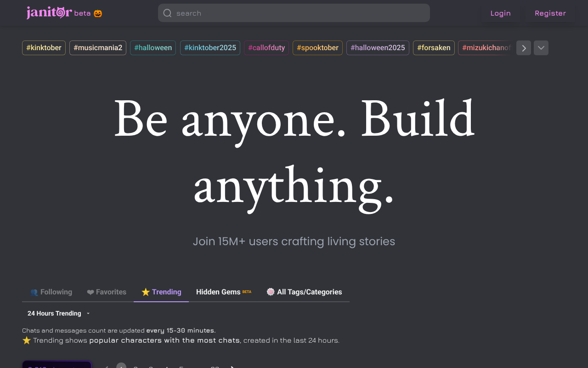
Task: Select the #callofduty tag
Action: coord(266,48)
